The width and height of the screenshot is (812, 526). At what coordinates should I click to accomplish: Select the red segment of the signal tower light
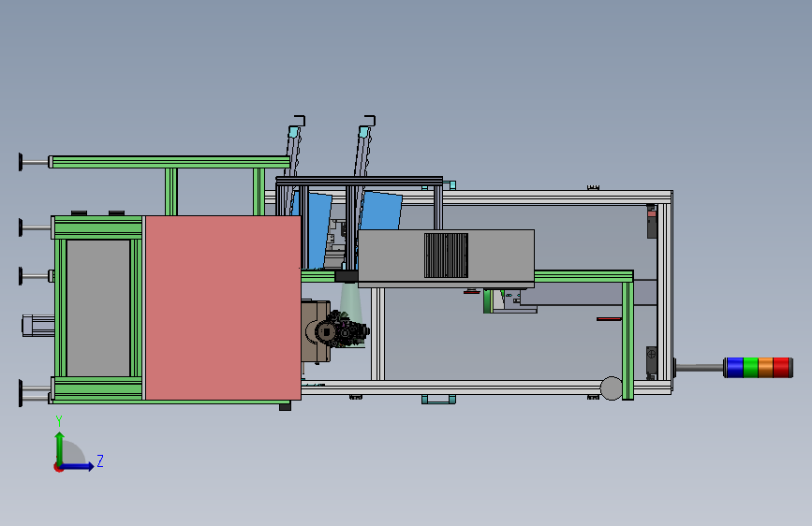point(781,368)
